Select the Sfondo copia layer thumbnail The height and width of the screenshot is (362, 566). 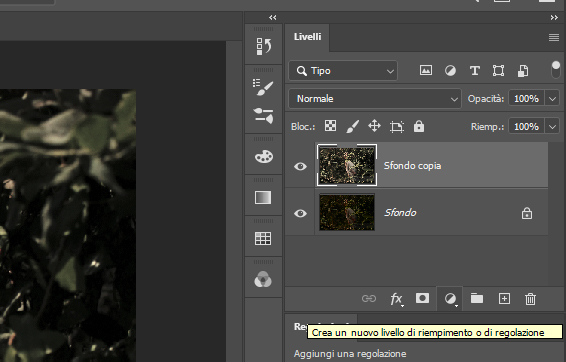pos(347,165)
